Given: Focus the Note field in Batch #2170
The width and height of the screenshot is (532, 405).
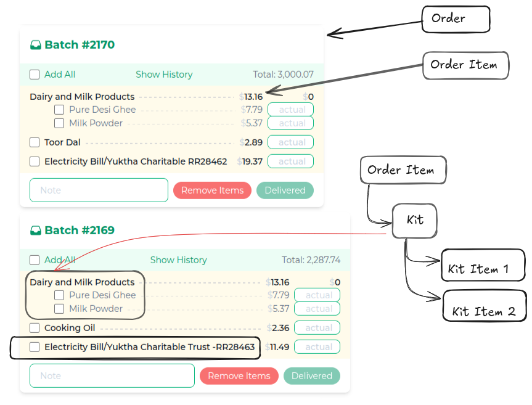Looking at the screenshot, I should (x=99, y=190).
